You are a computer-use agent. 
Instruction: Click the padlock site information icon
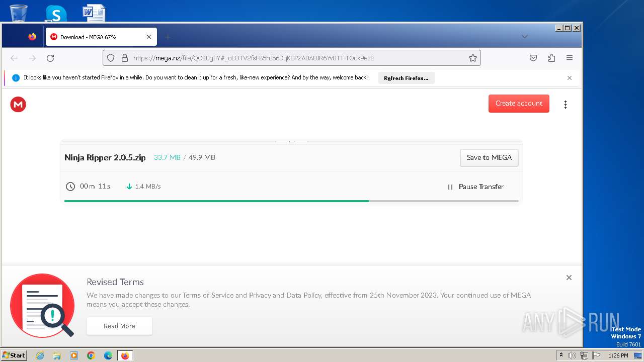[125, 58]
